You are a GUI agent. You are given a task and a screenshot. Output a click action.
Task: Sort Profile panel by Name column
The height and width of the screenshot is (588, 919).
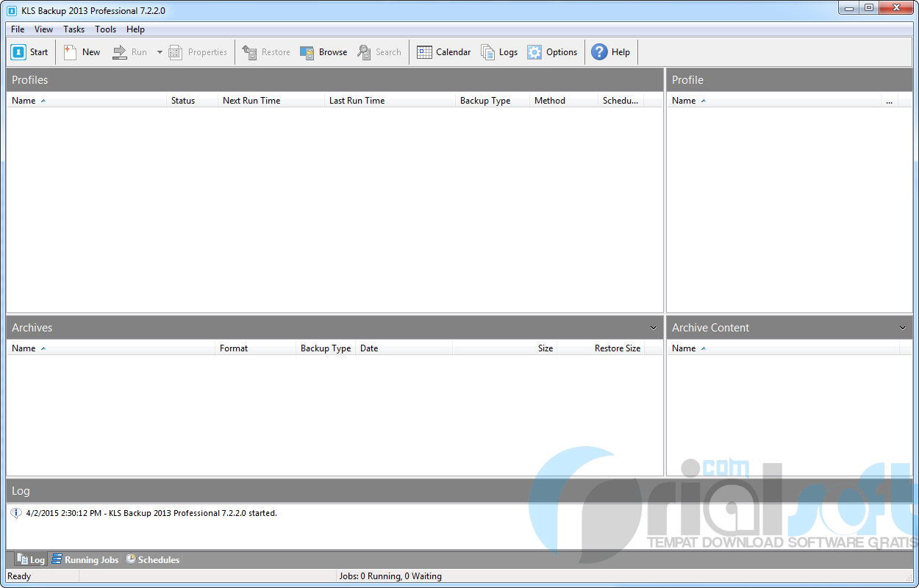[x=774, y=101]
